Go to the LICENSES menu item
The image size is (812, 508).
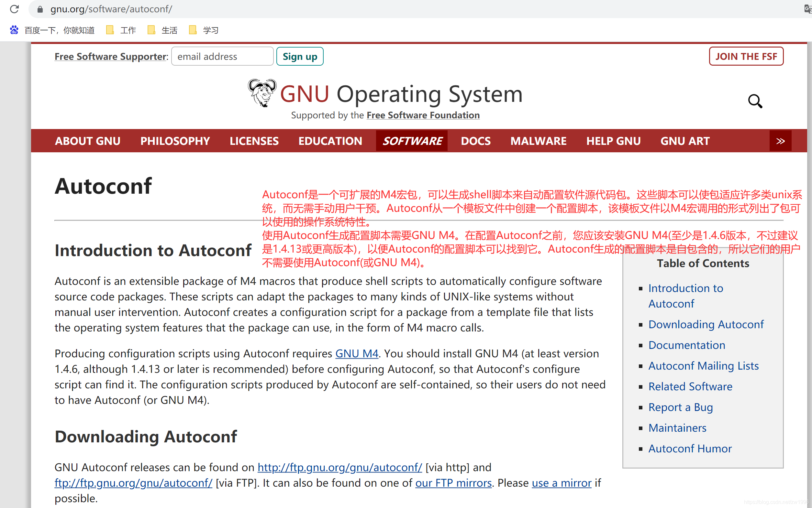click(254, 141)
